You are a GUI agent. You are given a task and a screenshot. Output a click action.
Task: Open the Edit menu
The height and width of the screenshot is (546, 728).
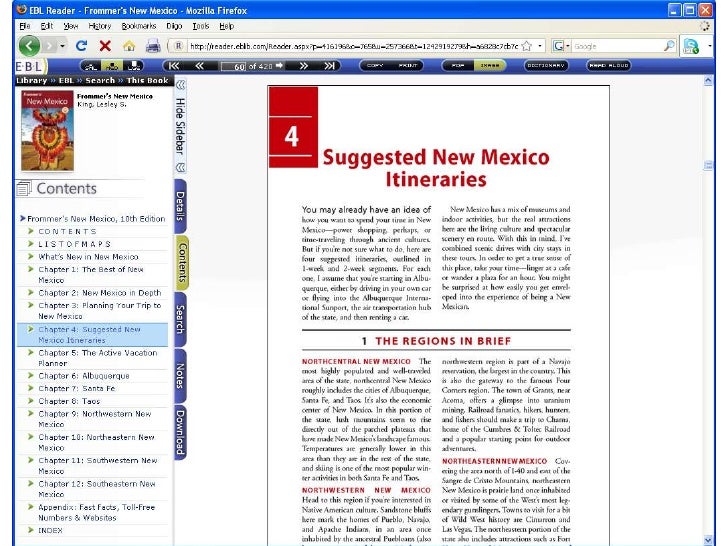[46, 26]
